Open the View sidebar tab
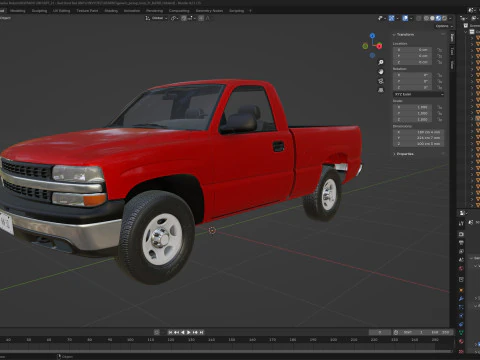Image resolution: width=480 pixels, height=360 pixels. coord(452,64)
